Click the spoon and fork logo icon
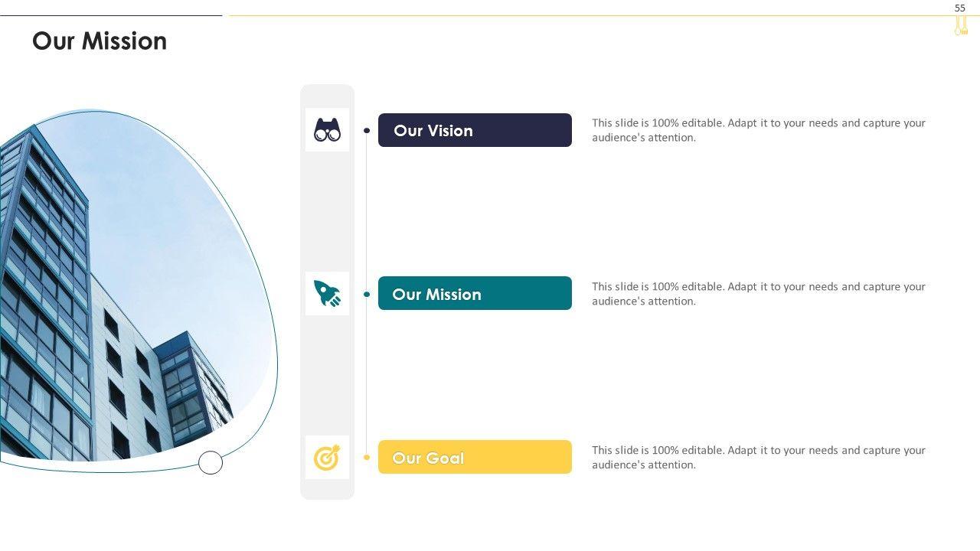980x551 pixels. point(961,26)
